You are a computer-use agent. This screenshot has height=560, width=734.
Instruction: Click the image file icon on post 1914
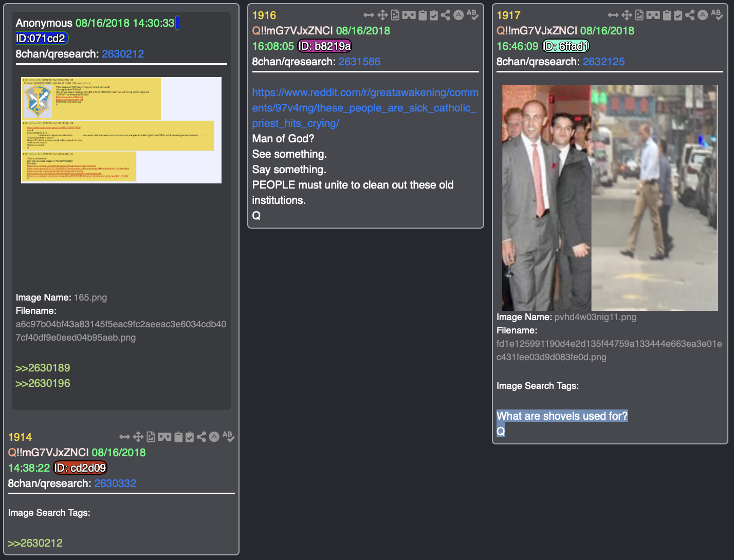151,437
